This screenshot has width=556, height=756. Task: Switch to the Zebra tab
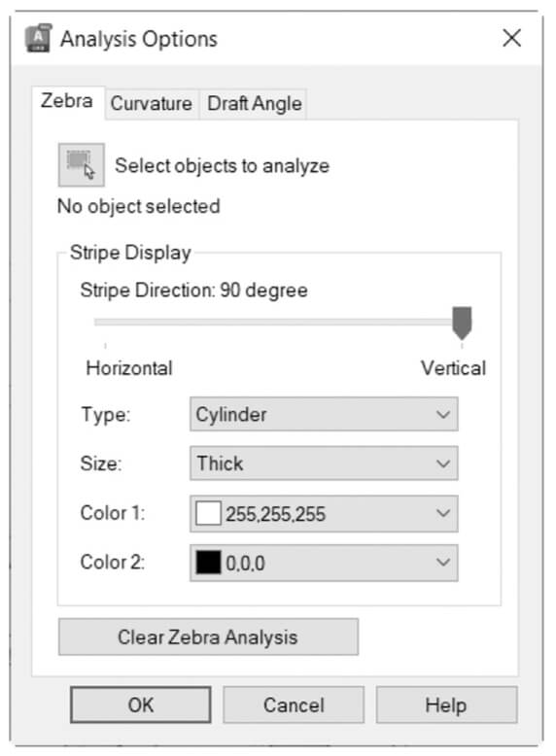[67, 101]
